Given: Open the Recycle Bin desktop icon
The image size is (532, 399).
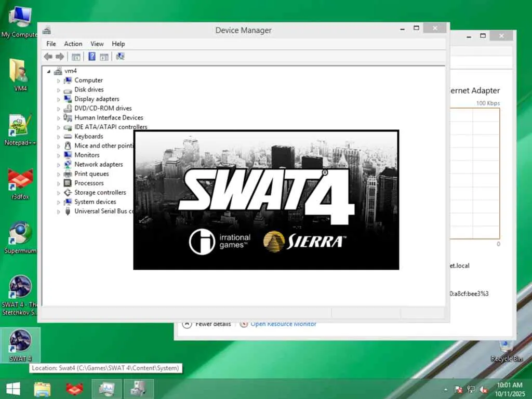Looking at the screenshot, I should coord(507,351).
